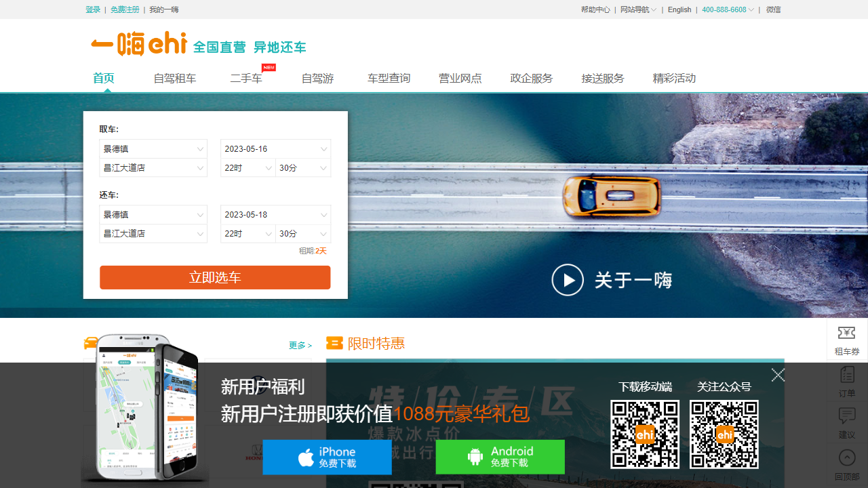Switch language to English
868x488 pixels.
pos(679,9)
